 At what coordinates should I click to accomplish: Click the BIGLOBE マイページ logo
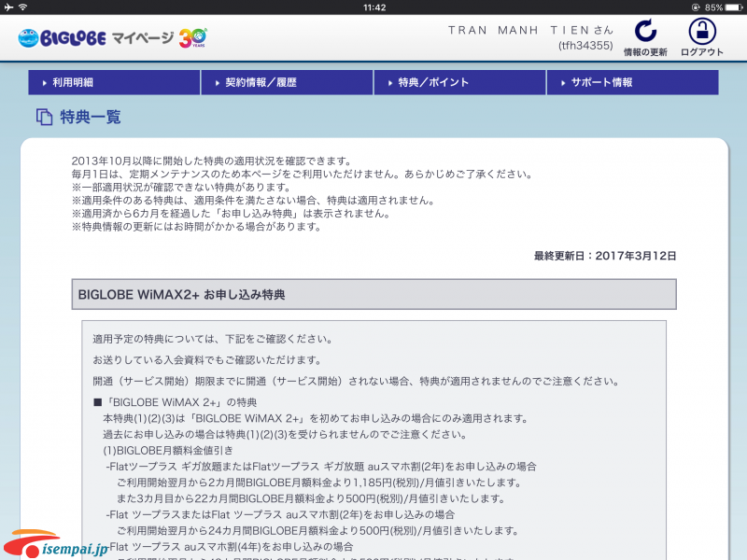click(x=96, y=37)
